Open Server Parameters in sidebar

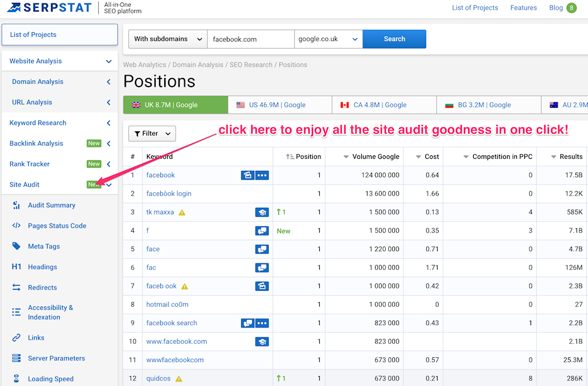point(57,358)
